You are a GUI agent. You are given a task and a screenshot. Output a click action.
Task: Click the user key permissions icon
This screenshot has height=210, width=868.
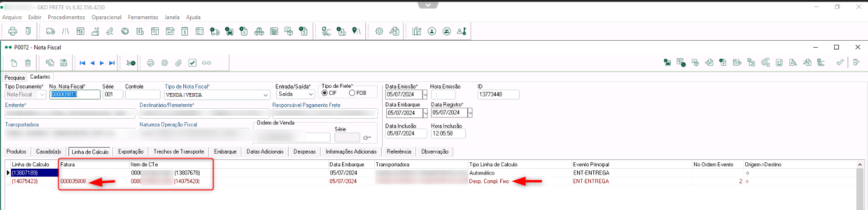click(x=461, y=31)
